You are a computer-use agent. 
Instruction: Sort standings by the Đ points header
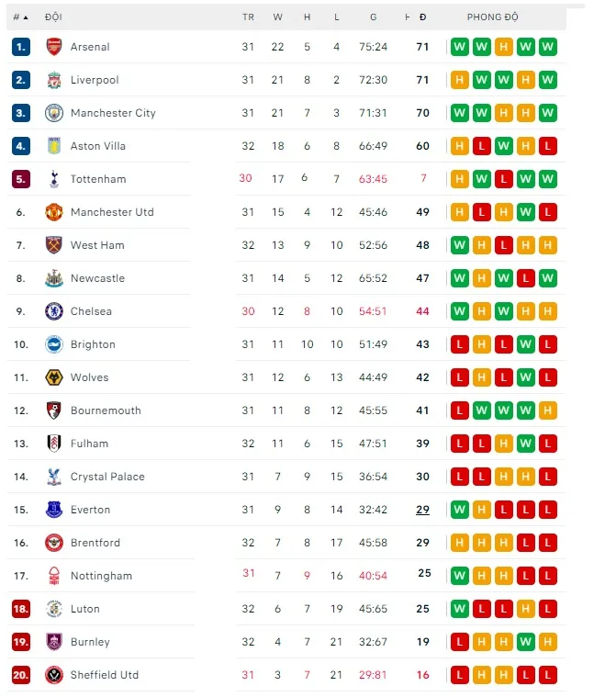(422, 17)
